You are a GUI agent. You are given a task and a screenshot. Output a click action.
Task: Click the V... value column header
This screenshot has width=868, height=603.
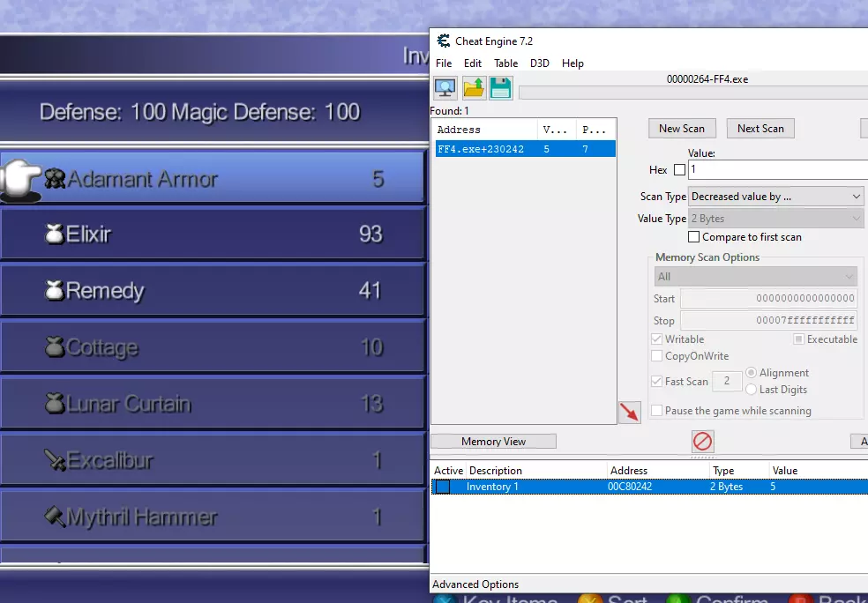[x=557, y=130]
